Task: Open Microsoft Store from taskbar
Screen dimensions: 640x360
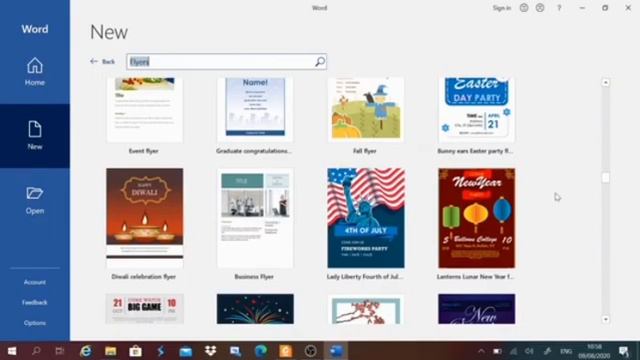Action: pos(136,351)
